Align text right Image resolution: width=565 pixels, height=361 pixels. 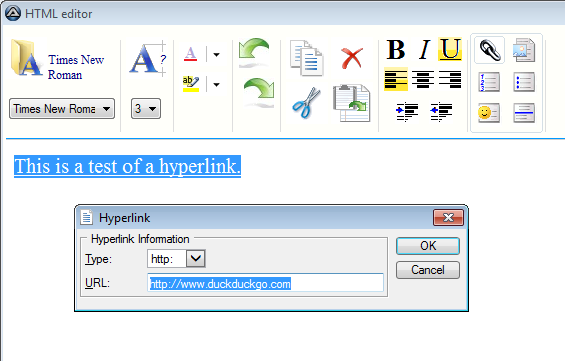tap(450, 79)
